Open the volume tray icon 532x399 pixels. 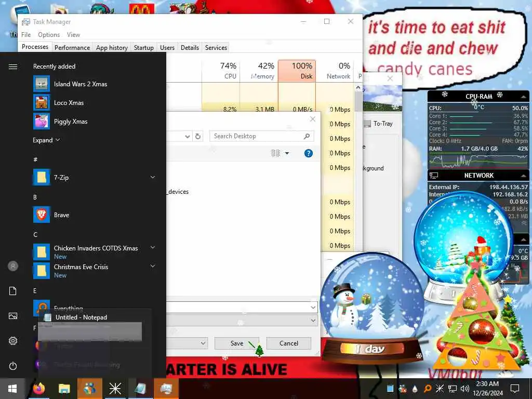click(465, 389)
